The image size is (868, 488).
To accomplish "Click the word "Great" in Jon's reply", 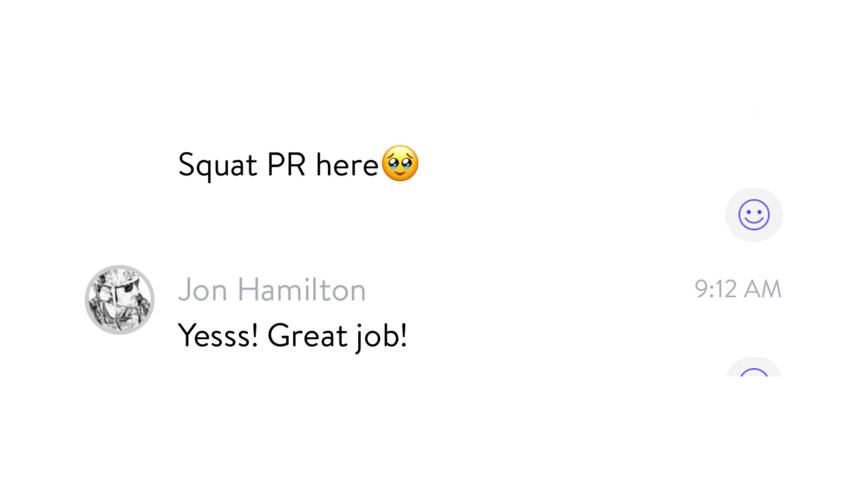I will 307,335.
